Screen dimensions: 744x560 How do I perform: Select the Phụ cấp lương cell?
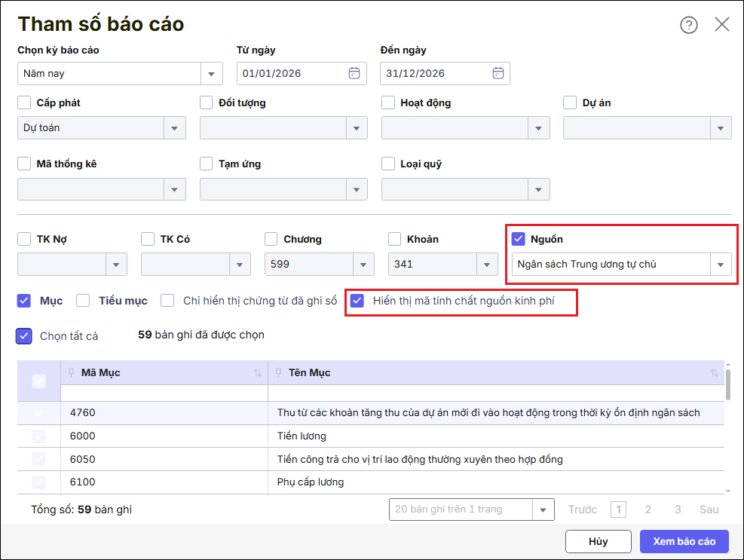[x=496, y=482]
